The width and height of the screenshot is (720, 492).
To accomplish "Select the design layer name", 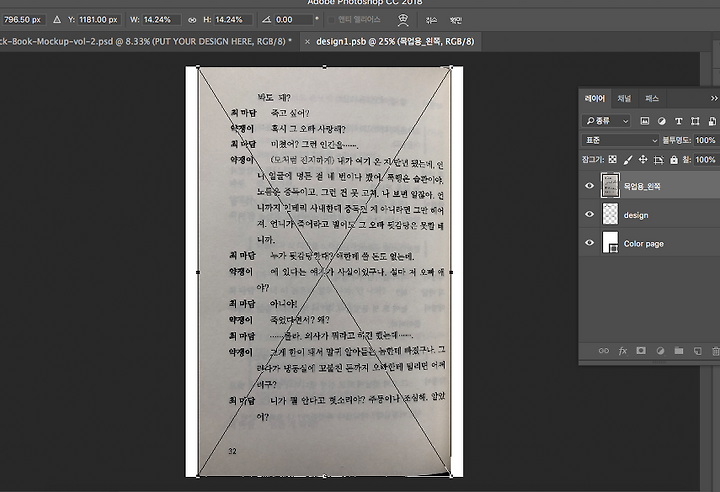I will pos(636,215).
